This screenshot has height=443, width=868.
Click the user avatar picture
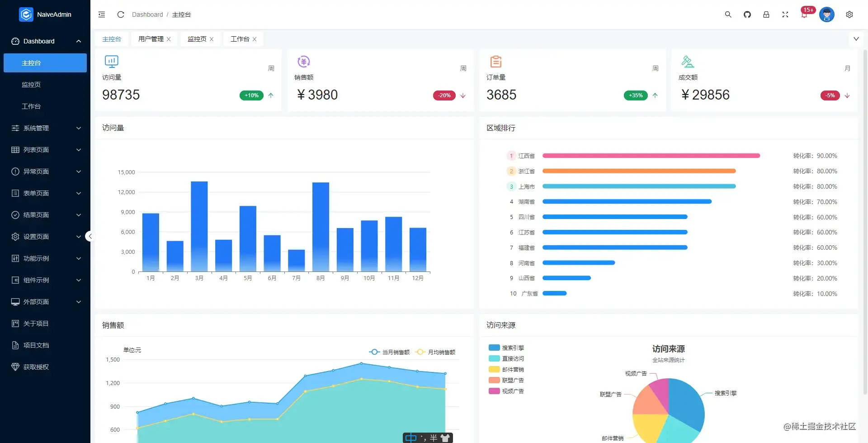[x=827, y=14]
